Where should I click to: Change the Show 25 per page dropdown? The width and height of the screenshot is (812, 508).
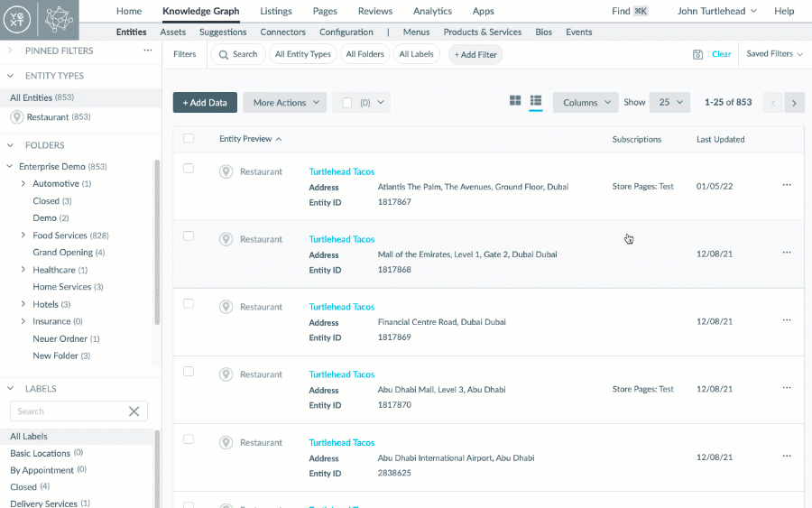point(669,103)
